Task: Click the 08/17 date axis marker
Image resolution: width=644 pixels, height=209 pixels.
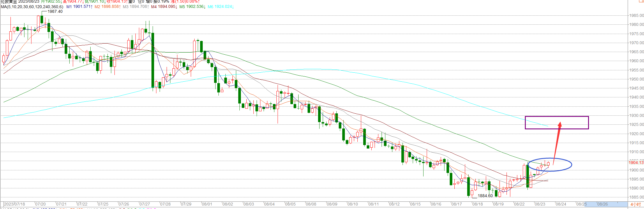Action: tap(456, 204)
